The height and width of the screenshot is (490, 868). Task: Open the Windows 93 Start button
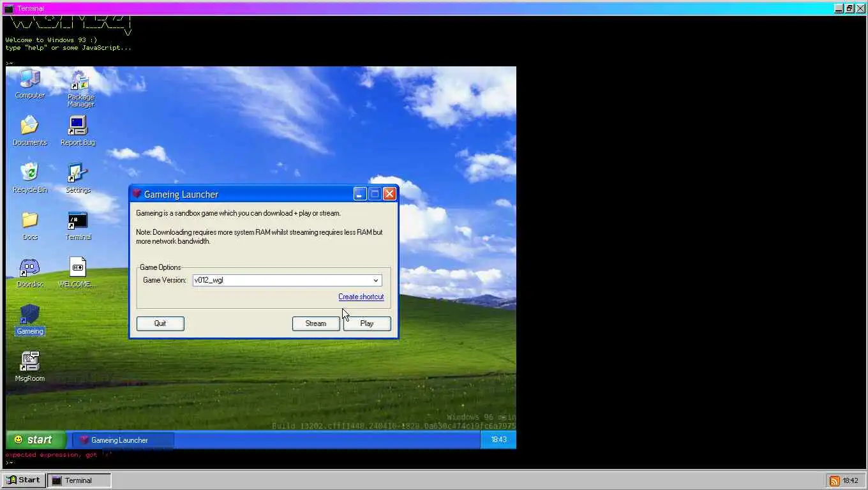click(x=24, y=480)
